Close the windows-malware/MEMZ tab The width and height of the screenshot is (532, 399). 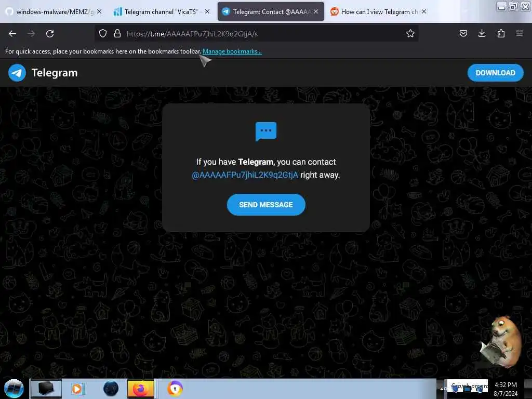(99, 11)
